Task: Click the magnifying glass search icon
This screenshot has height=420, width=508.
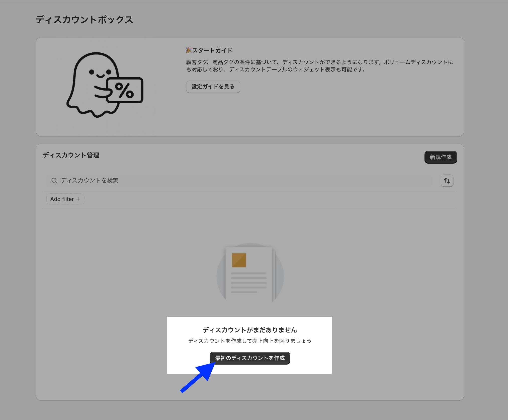Action: click(54, 181)
